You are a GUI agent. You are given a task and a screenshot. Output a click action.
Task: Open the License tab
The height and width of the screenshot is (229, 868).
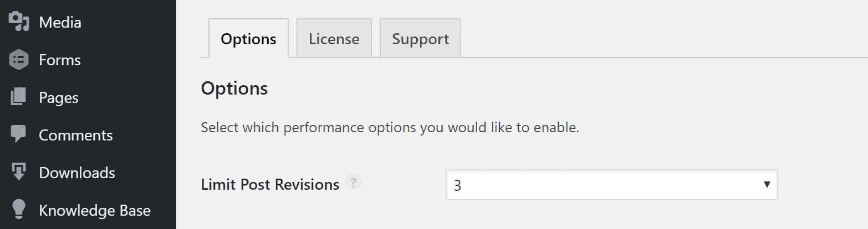334,39
